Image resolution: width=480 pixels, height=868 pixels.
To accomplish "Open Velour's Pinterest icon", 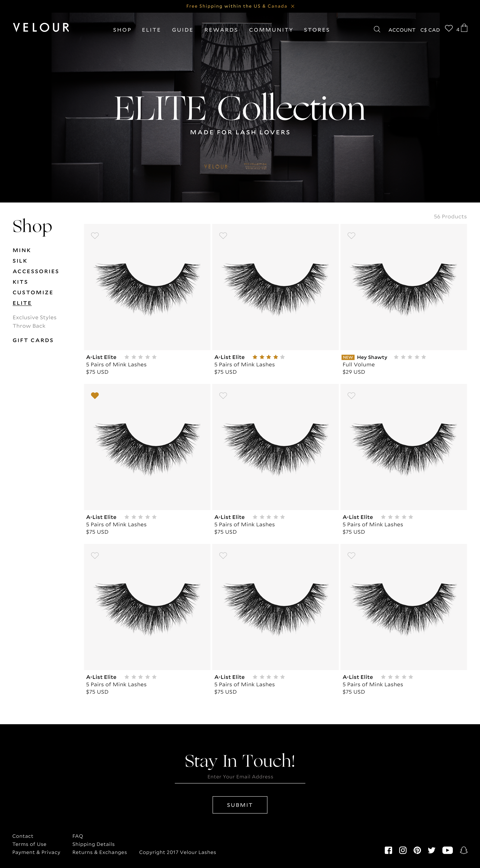I will pyautogui.click(x=417, y=850).
